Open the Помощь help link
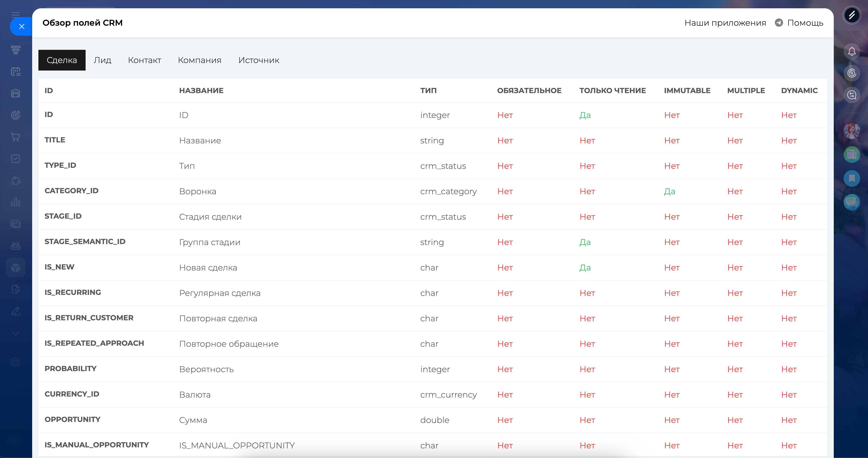The width and height of the screenshot is (868, 458). [805, 23]
